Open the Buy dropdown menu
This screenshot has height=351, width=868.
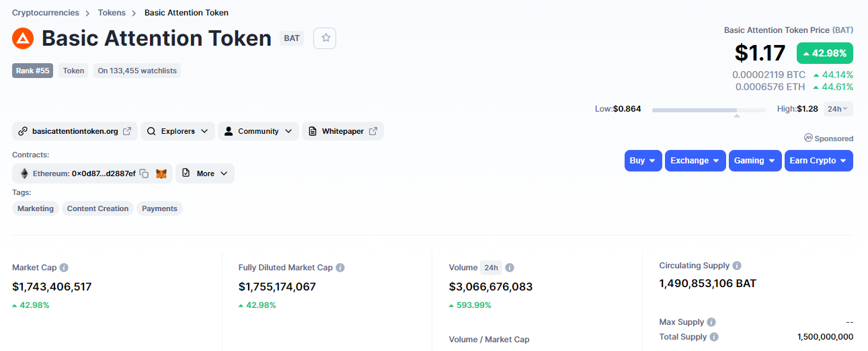pos(643,161)
